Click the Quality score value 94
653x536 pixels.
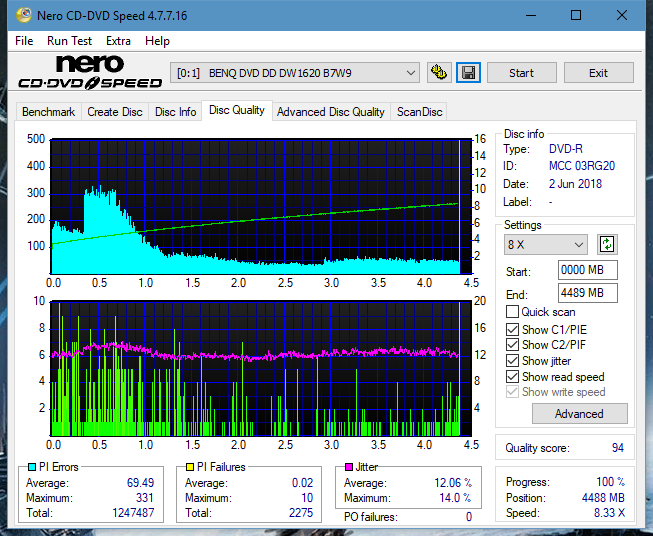click(618, 448)
